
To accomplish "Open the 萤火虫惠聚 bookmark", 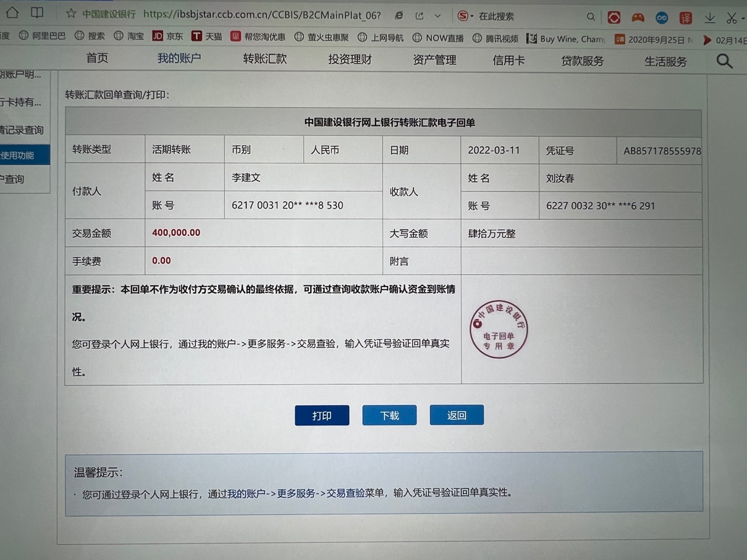I will pos(321,38).
